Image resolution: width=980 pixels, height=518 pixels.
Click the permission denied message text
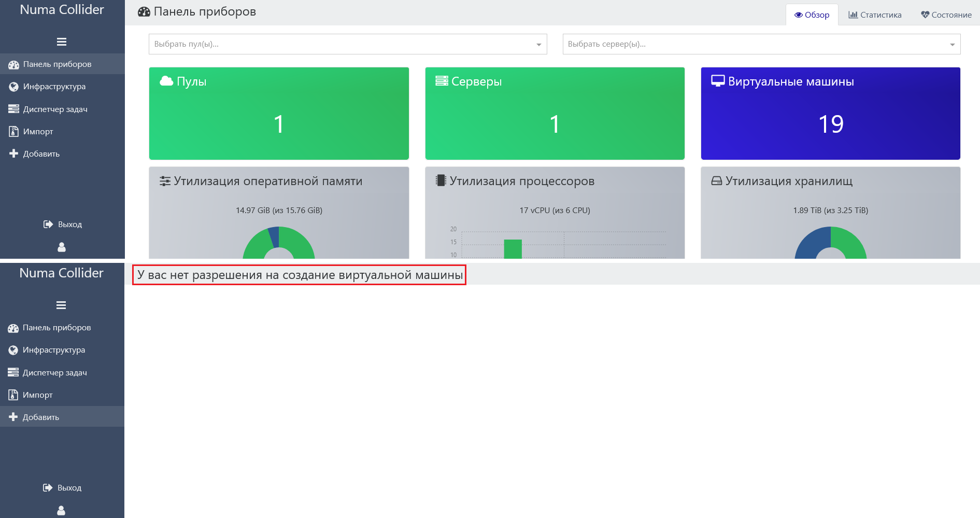300,275
